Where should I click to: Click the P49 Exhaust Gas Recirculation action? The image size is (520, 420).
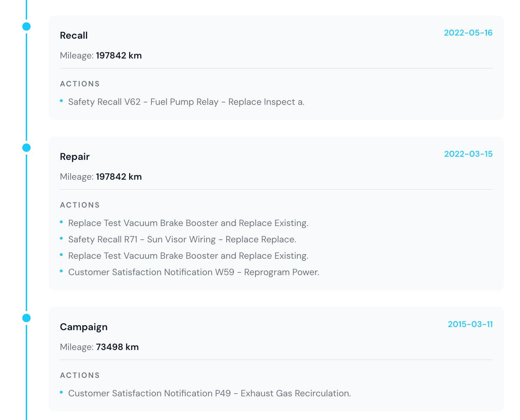point(210,394)
